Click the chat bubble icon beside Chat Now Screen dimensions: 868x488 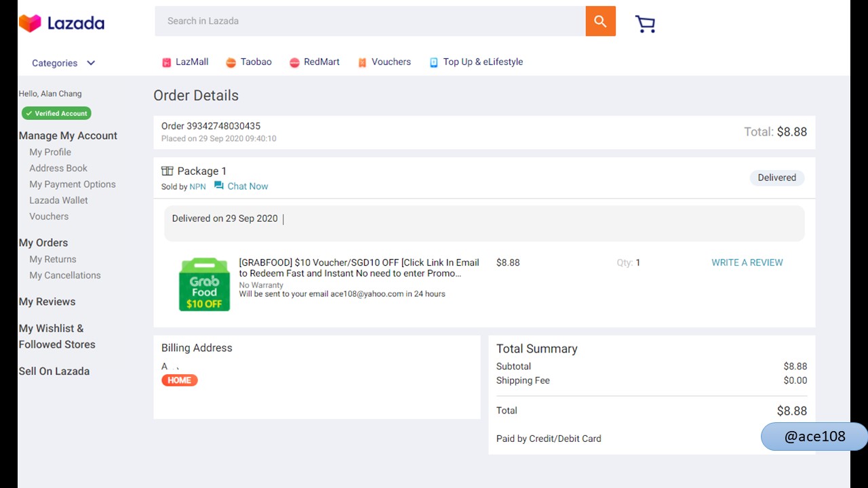coord(219,186)
